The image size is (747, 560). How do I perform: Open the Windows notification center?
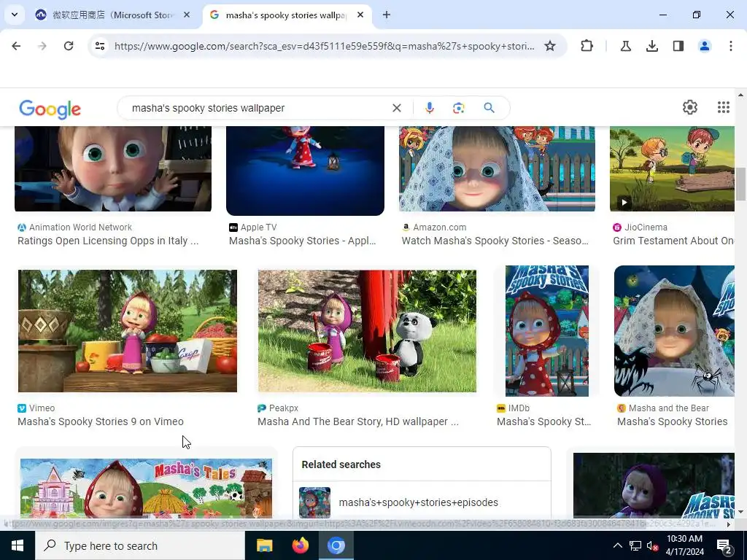point(724,545)
